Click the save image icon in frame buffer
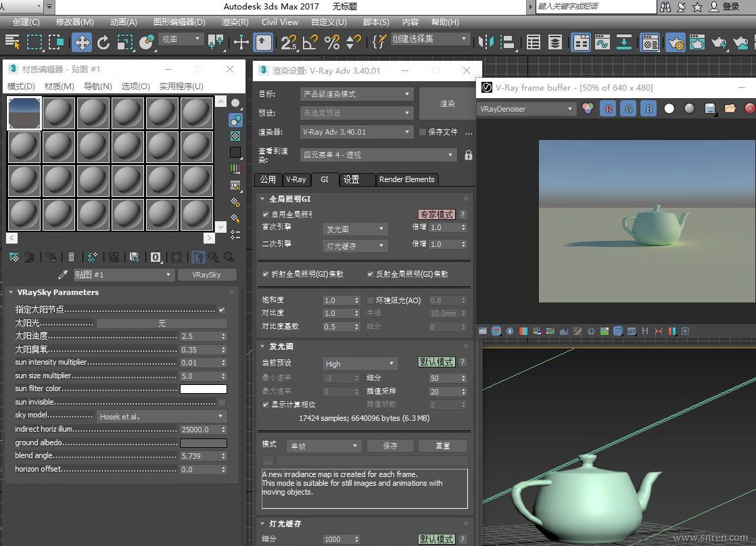 click(x=709, y=108)
